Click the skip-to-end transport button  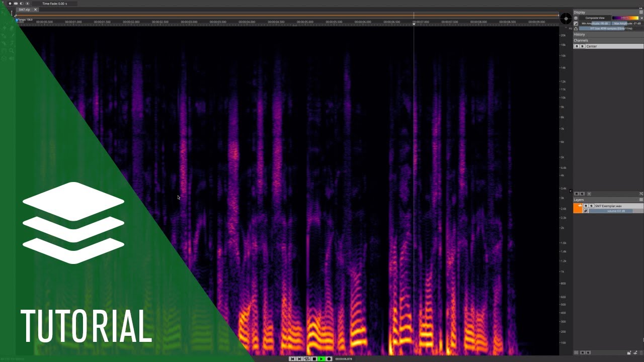(299, 359)
